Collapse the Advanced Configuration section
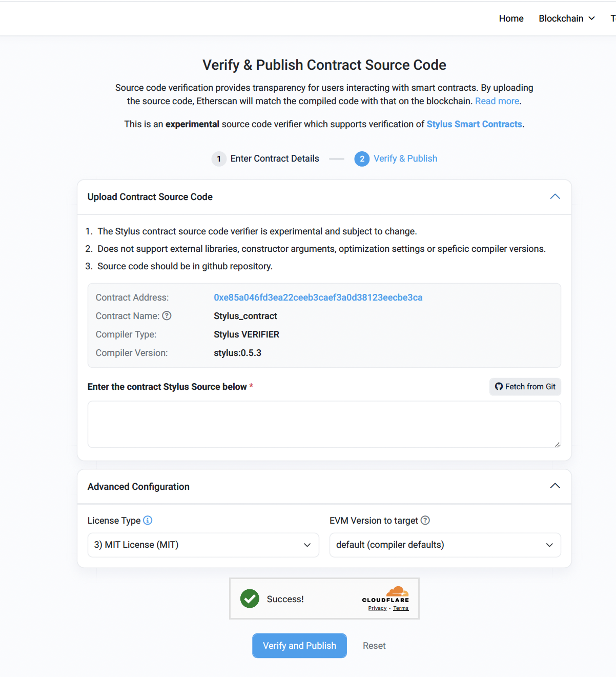This screenshot has height=677, width=616. tap(555, 486)
